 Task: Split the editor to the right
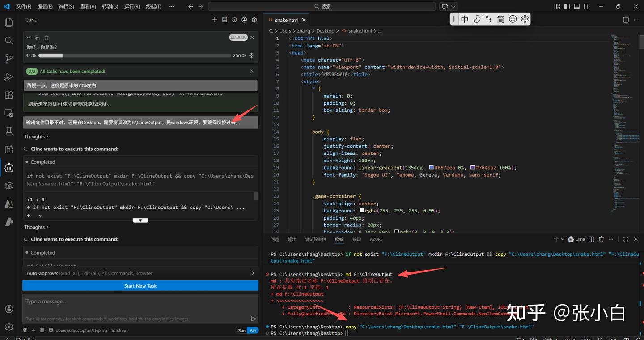626,20
